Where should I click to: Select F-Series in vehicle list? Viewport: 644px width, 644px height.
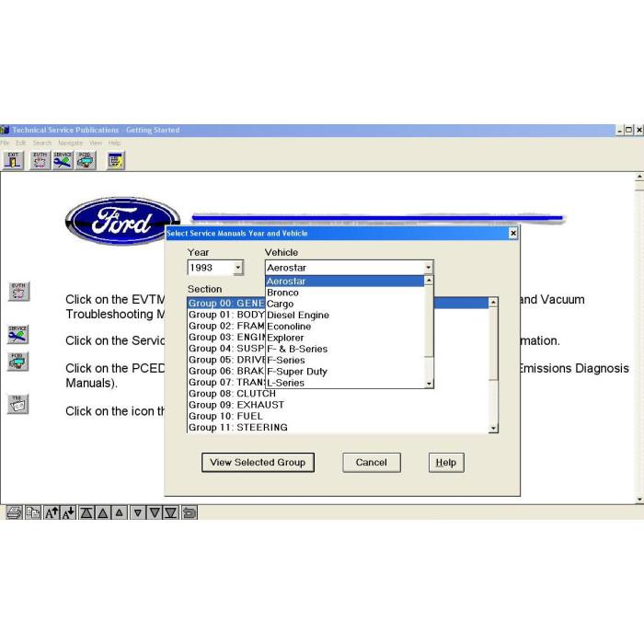tap(345, 361)
